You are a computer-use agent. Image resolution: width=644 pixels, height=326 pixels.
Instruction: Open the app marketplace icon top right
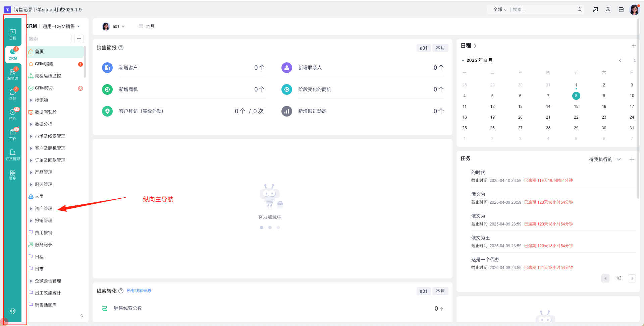pyautogui.click(x=621, y=9)
